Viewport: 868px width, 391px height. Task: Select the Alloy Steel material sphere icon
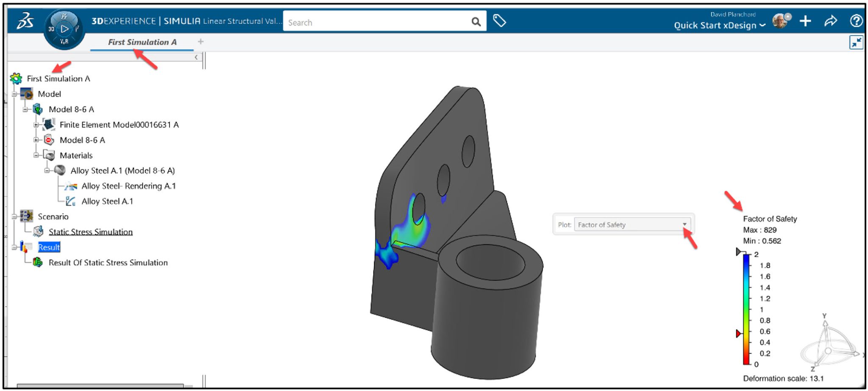pyautogui.click(x=59, y=170)
